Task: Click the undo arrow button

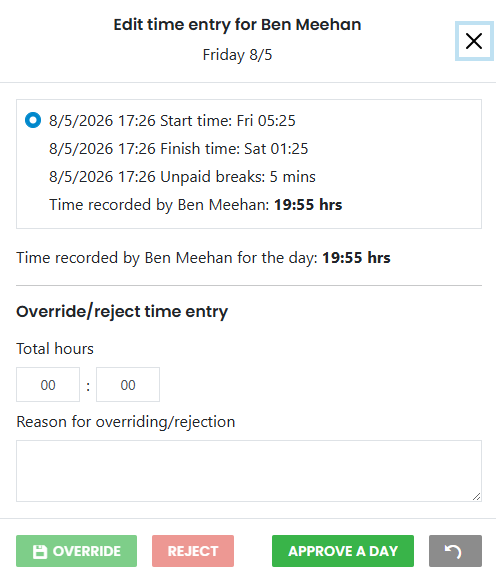Action: pyautogui.click(x=455, y=551)
